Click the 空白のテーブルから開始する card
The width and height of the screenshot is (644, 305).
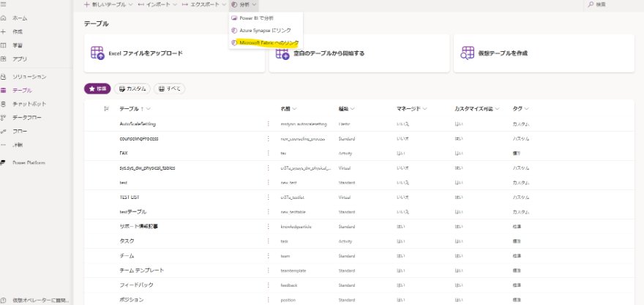tap(359, 53)
